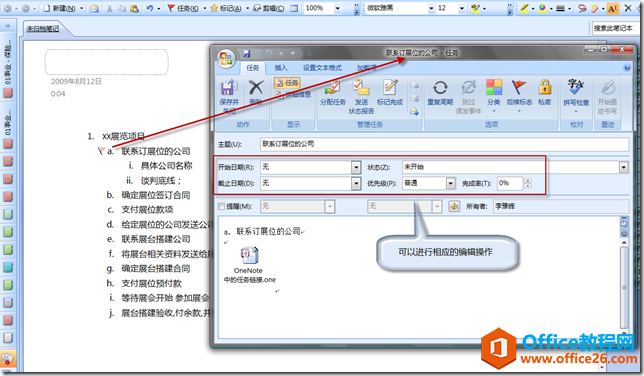644x376 pixels.
Task: Switch to Details (详细信息) view
Action: click(x=293, y=94)
